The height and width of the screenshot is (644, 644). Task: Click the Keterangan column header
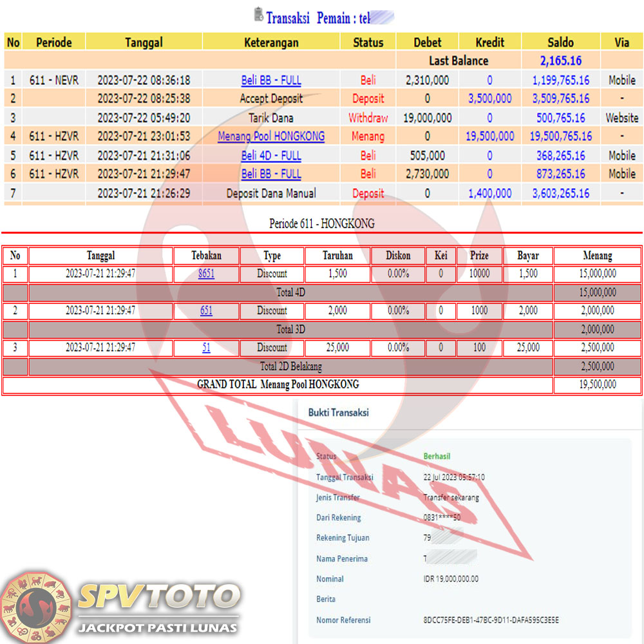point(271,43)
